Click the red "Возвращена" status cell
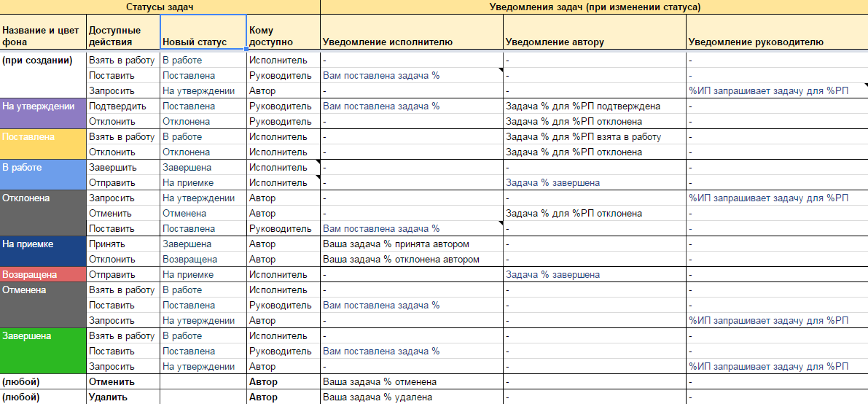Viewport: 868px width, 404px height. point(43,275)
